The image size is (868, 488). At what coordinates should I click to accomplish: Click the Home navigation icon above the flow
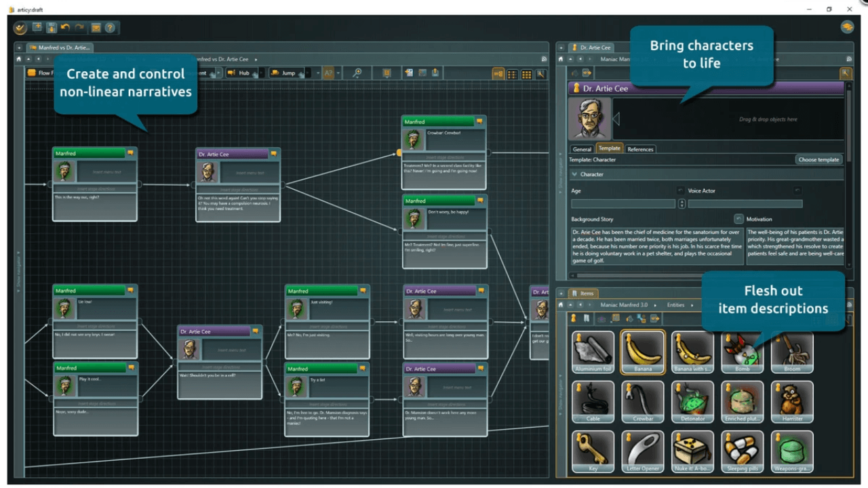[x=18, y=60]
